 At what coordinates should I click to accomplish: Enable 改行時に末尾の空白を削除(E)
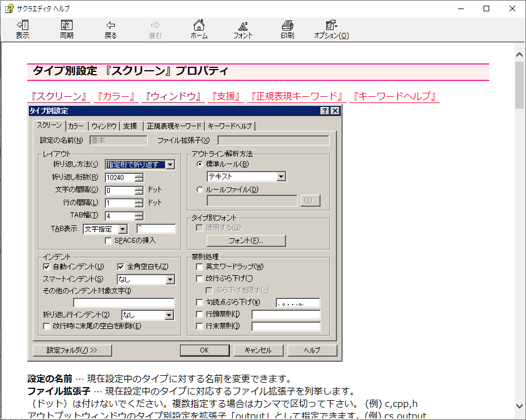(46, 326)
